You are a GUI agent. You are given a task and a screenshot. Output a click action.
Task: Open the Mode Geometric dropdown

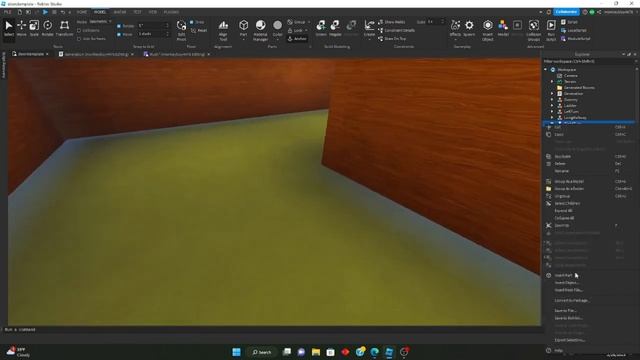(101, 22)
